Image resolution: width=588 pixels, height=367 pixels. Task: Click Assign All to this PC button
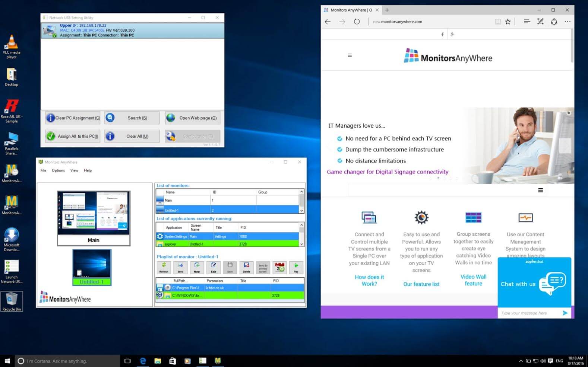[x=73, y=136]
